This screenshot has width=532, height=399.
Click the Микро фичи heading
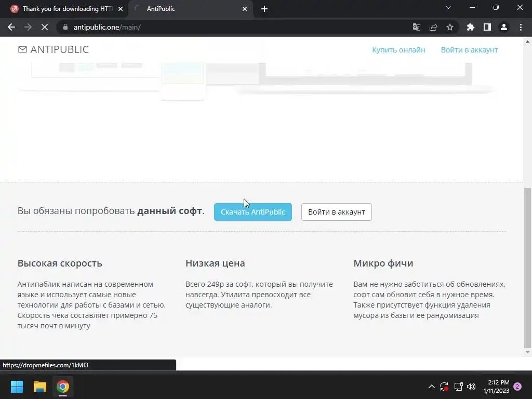coord(383,263)
